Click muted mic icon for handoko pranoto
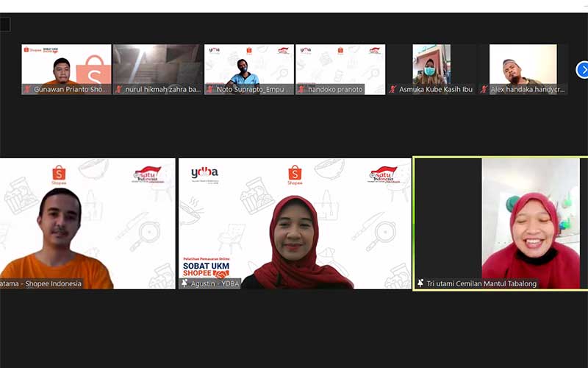The image size is (588, 368). (x=301, y=90)
